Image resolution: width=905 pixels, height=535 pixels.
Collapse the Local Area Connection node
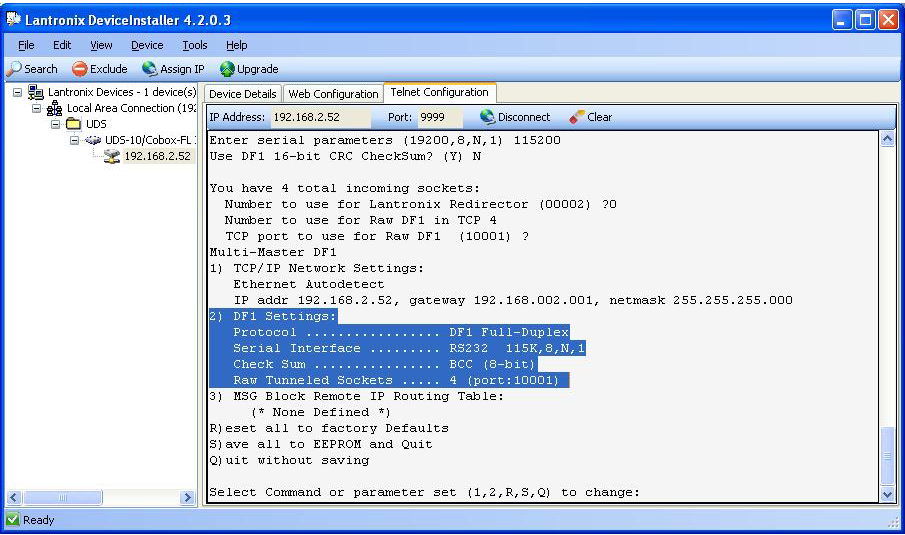pyautogui.click(x=36, y=109)
